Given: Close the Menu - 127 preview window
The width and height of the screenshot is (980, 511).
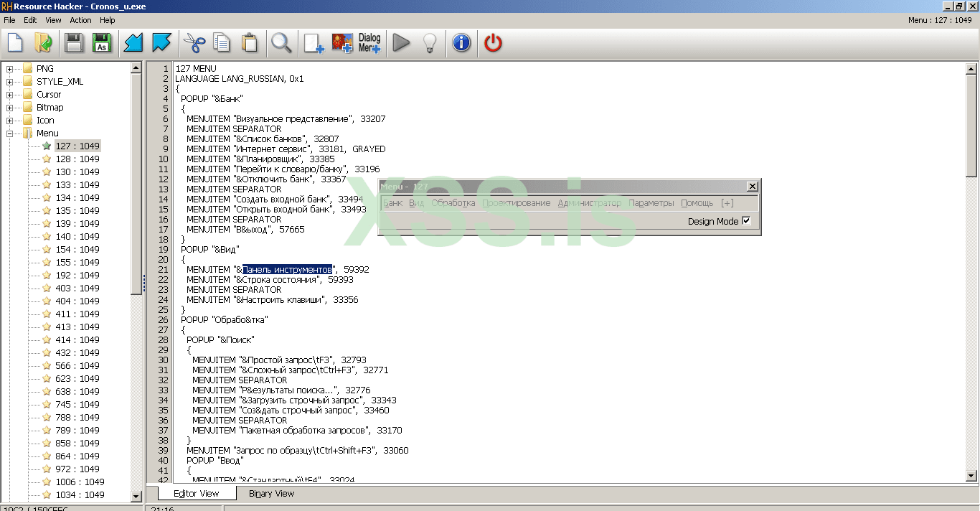Looking at the screenshot, I should point(752,187).
